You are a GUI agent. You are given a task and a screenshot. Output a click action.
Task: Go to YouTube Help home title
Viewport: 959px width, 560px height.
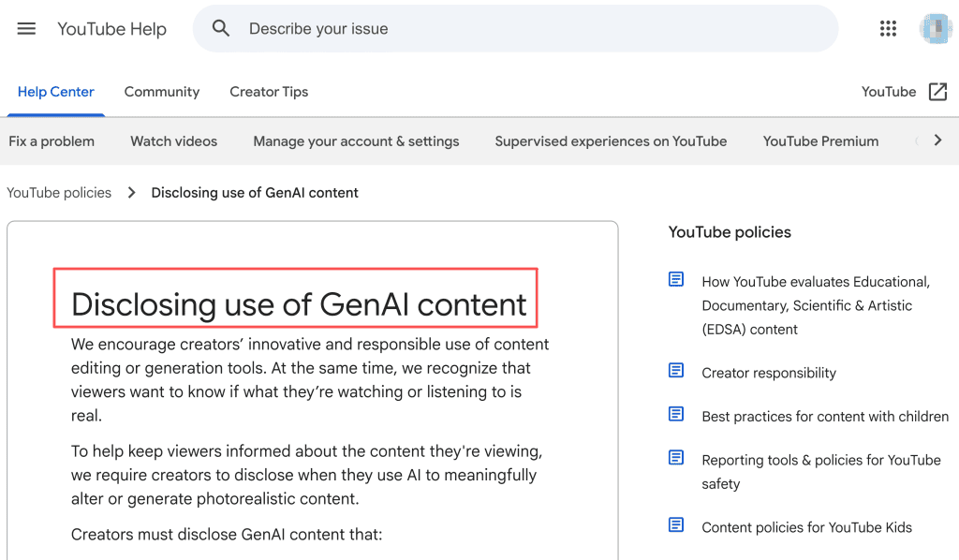point(112,29)
